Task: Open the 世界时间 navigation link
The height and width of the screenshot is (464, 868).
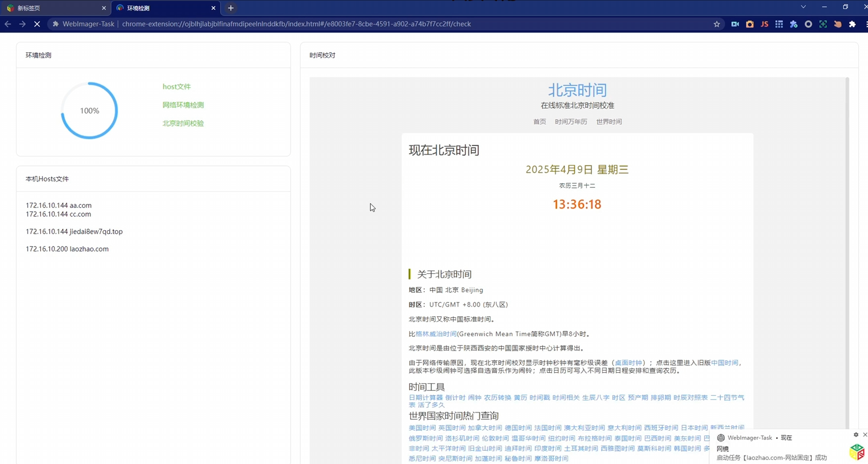Action: coord(609,121)
